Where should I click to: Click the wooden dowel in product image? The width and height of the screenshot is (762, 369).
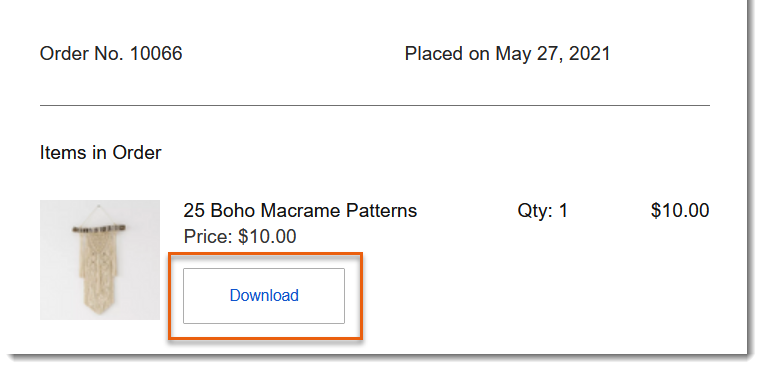point(100,228)
